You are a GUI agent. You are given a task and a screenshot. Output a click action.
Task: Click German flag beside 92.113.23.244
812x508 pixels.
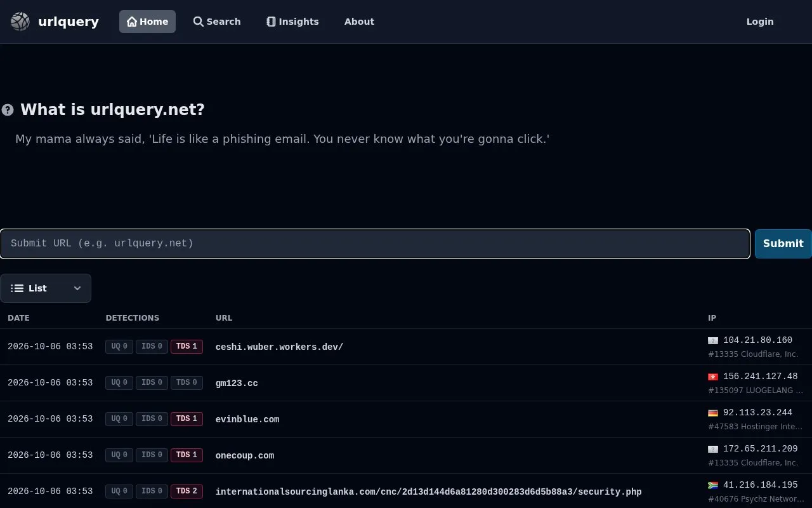713,413
